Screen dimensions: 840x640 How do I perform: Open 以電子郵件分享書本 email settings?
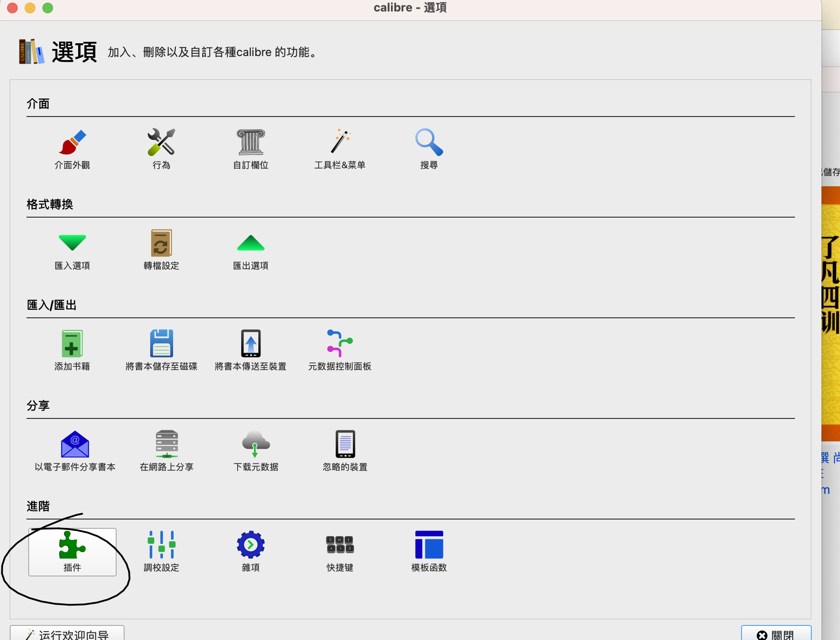point(75,451)
